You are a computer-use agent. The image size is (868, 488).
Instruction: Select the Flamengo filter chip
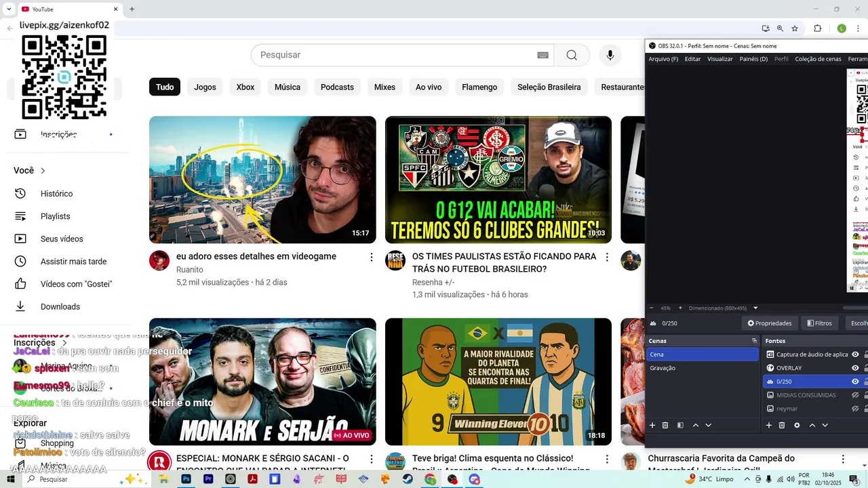479,87
